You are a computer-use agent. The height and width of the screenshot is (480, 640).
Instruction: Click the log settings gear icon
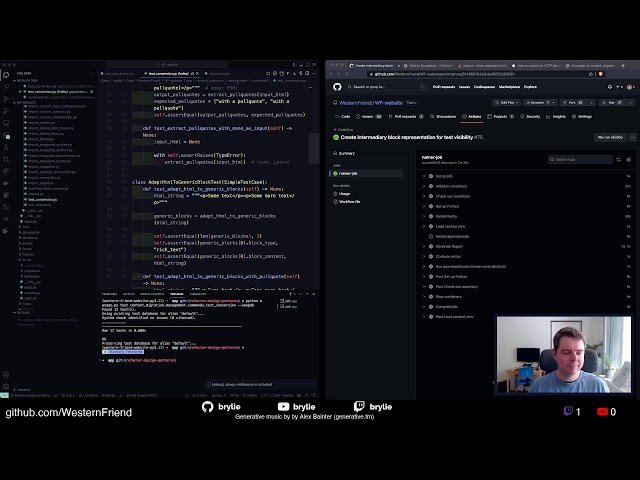[628, 159]
